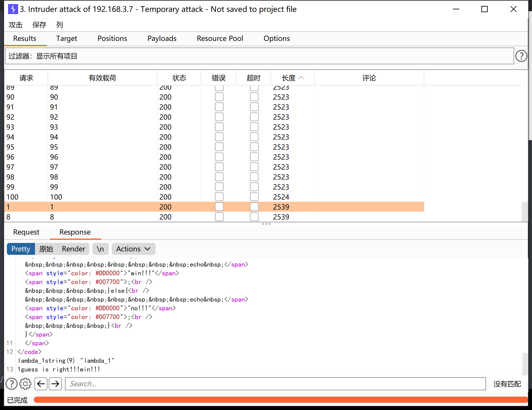This screenshot has height=410, width=532.
Task: Click length value 2524
Action: [281, 197]
